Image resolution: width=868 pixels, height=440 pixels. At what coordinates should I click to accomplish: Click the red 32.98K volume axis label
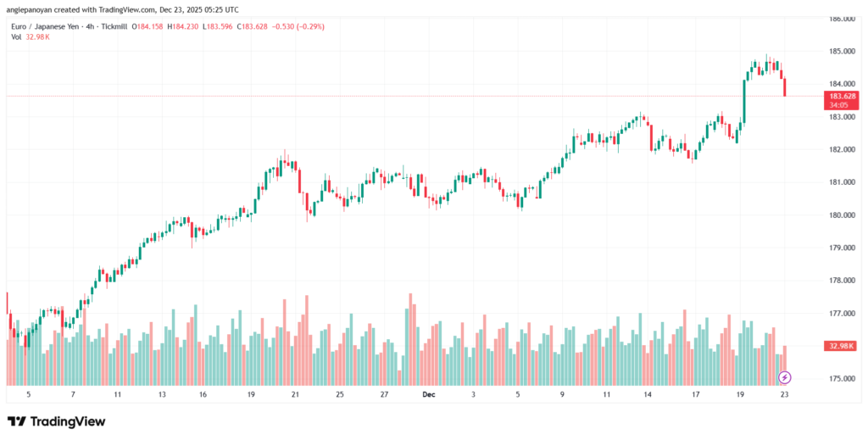(x=843, y=346)
